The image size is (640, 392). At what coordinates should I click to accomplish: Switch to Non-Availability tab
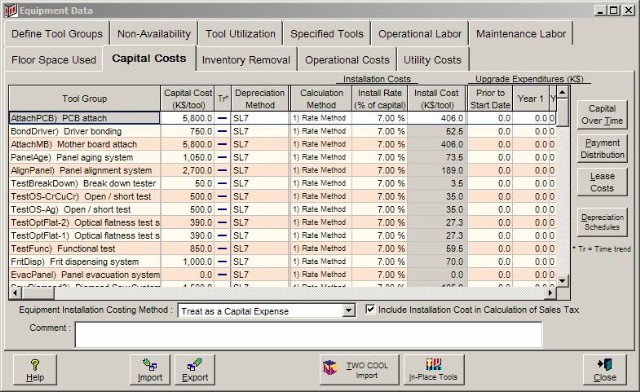pyautogui.click(x=154, y=34)
